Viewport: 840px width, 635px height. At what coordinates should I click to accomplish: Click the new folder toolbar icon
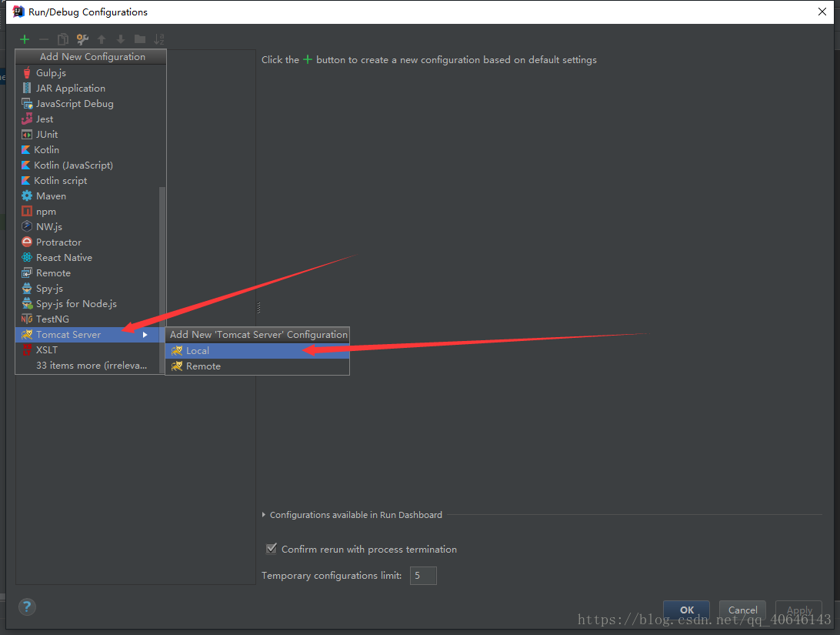click(141, 39)
